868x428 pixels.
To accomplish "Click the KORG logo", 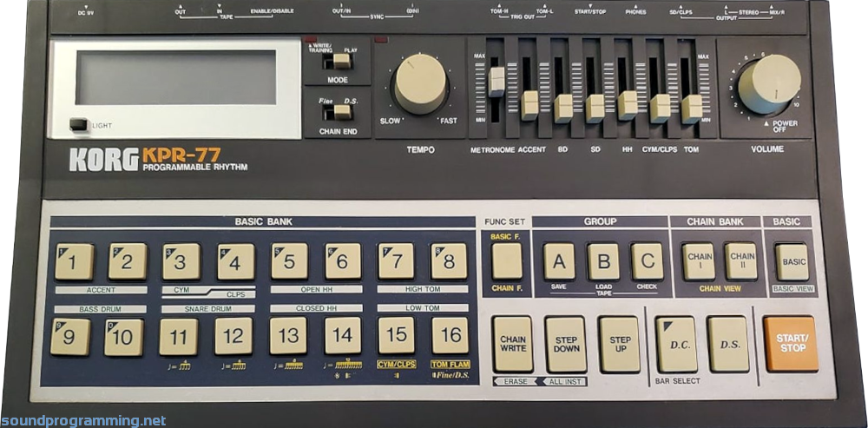I will [x=104, y=160].
